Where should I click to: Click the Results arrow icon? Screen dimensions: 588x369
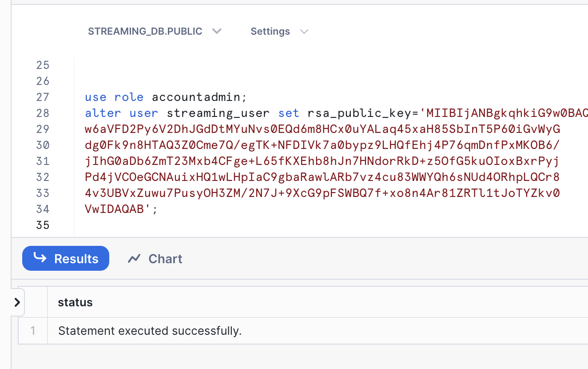tap(40, 258)
